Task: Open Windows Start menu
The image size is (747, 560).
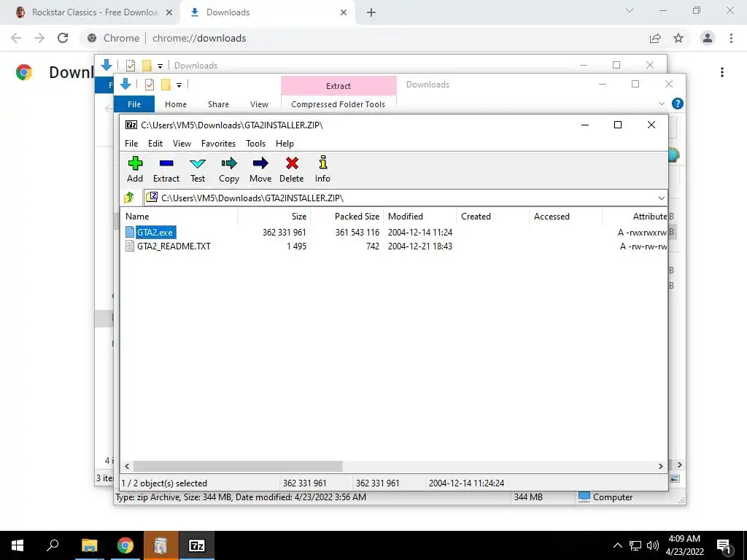Action: 18,545
